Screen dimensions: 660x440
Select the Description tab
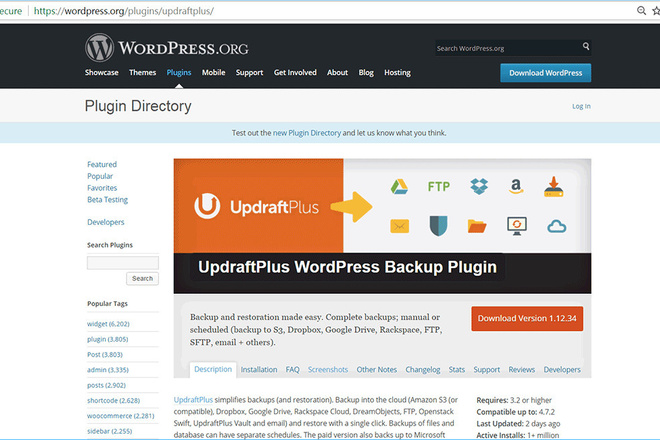click(x=213, y=369)
